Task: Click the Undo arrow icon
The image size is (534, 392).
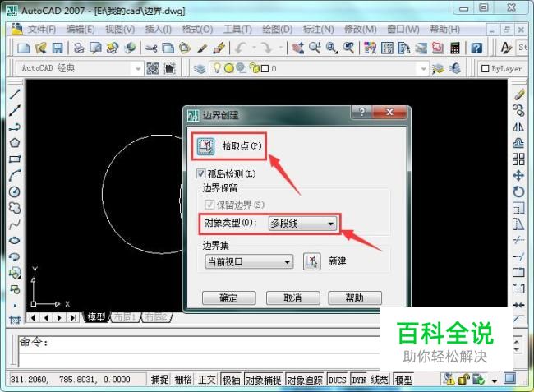Action: 241,48
